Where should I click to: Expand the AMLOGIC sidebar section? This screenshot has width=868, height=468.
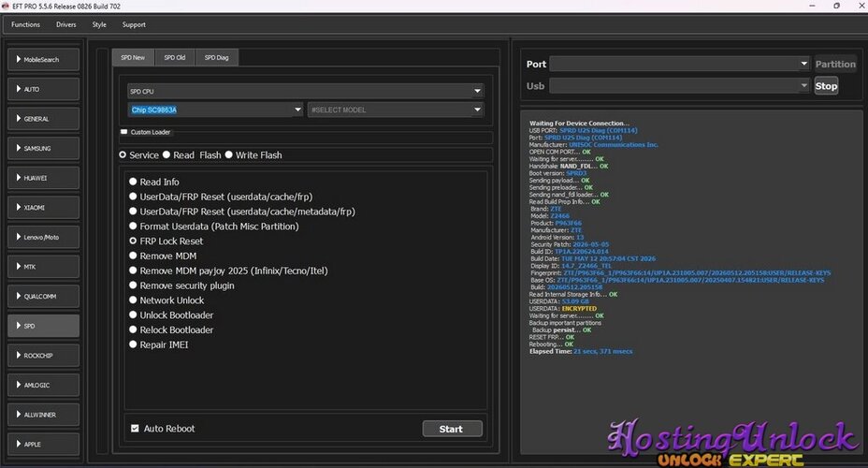tap(43, 385)
